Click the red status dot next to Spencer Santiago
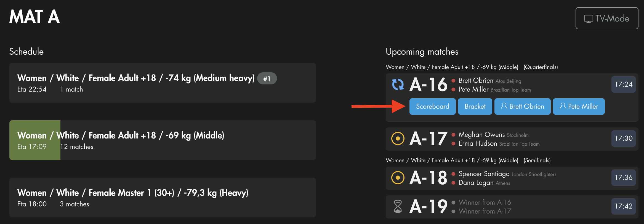644x224 pixels. pyautogui.click(x=453, y=174)
